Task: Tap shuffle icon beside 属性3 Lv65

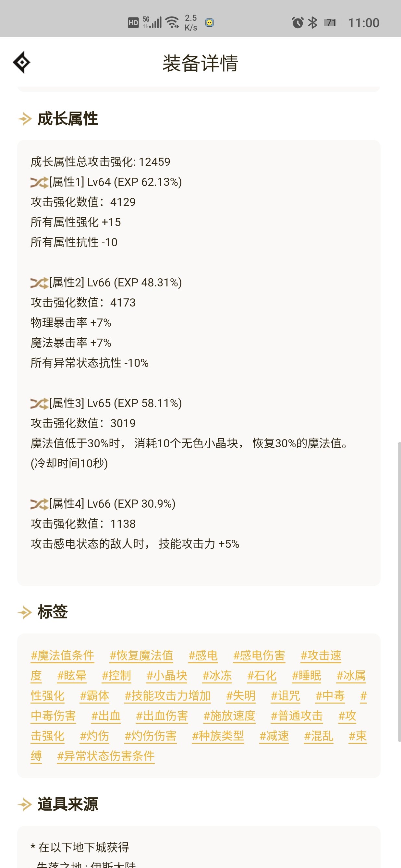Action: [x=40, y=403]
